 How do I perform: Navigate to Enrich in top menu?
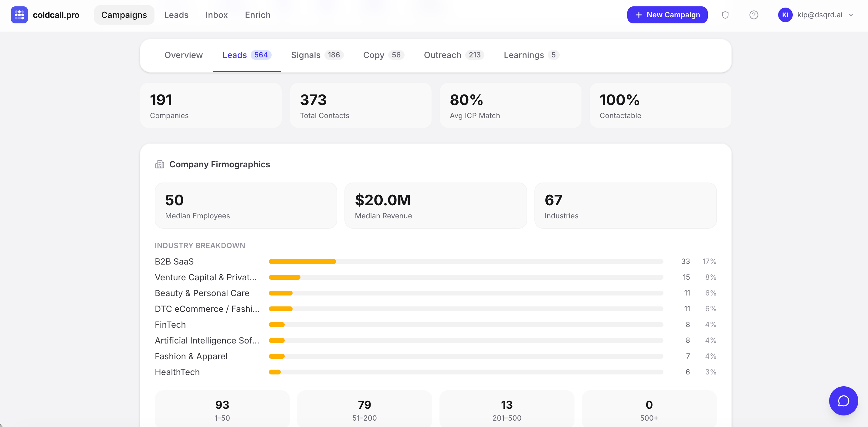click(257, 15)
